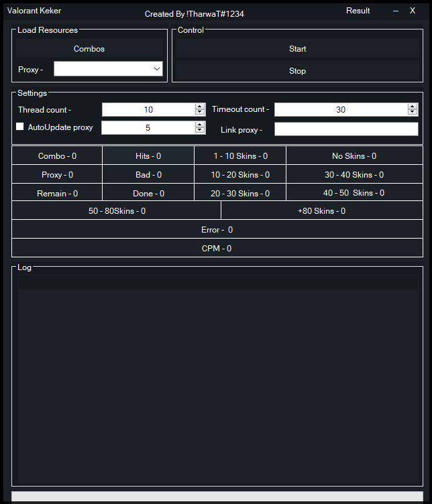Click the Created By !TharwaT#1234 label
Image resolution: width=432 pixels, height=504 pixels.
point(194,14)
